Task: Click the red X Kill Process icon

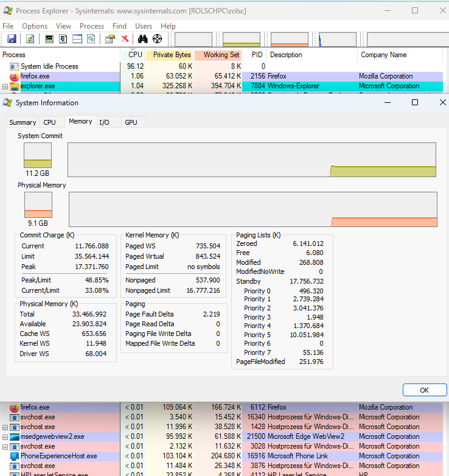Action: (125, 39)
